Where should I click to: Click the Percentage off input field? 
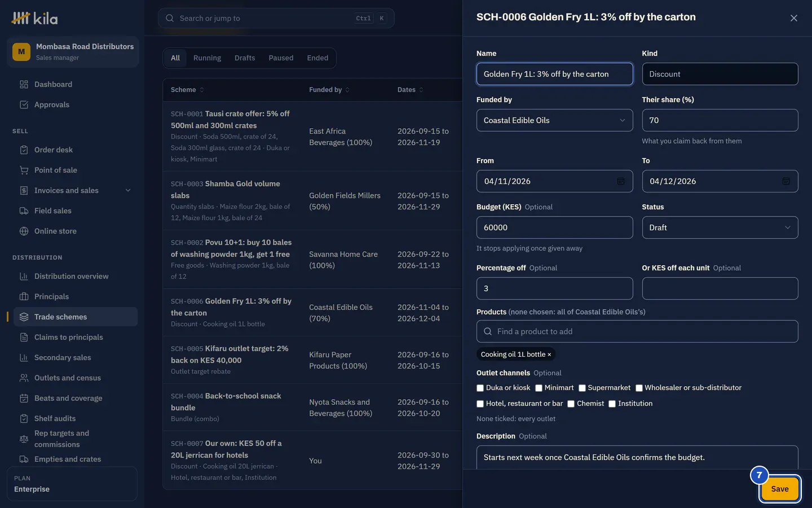pyautogui.click(x=554, y=288)
